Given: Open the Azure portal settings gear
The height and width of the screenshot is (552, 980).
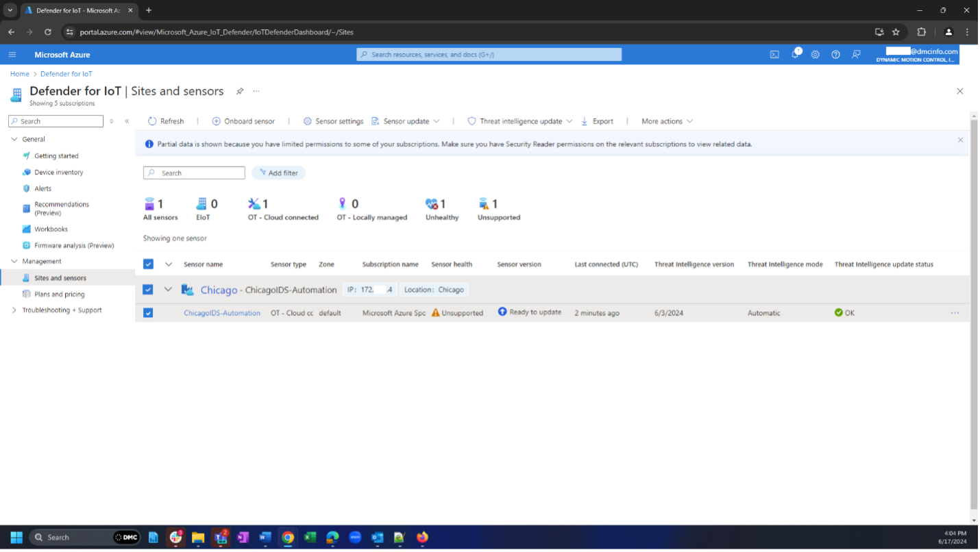Looking at the screenshot, I should [815, 55].
